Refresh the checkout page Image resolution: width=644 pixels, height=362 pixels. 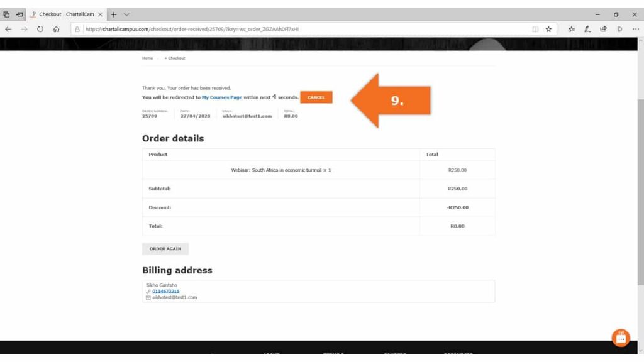tap(40, 29)
